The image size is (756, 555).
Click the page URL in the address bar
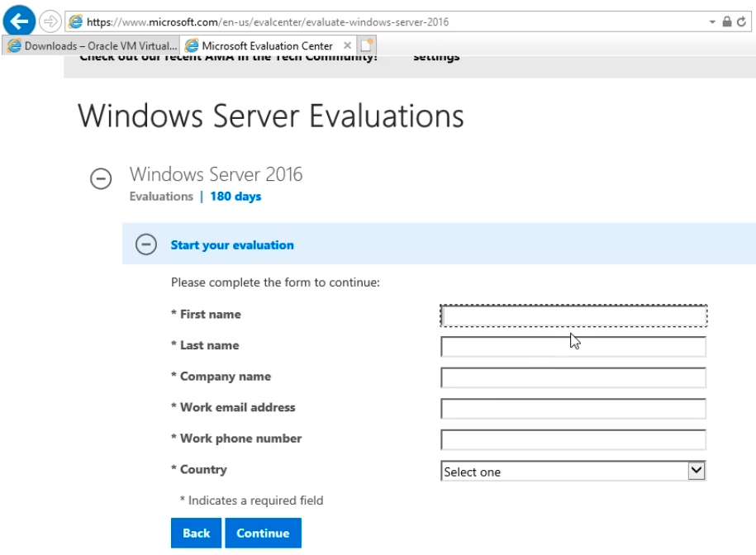point(268,22)
